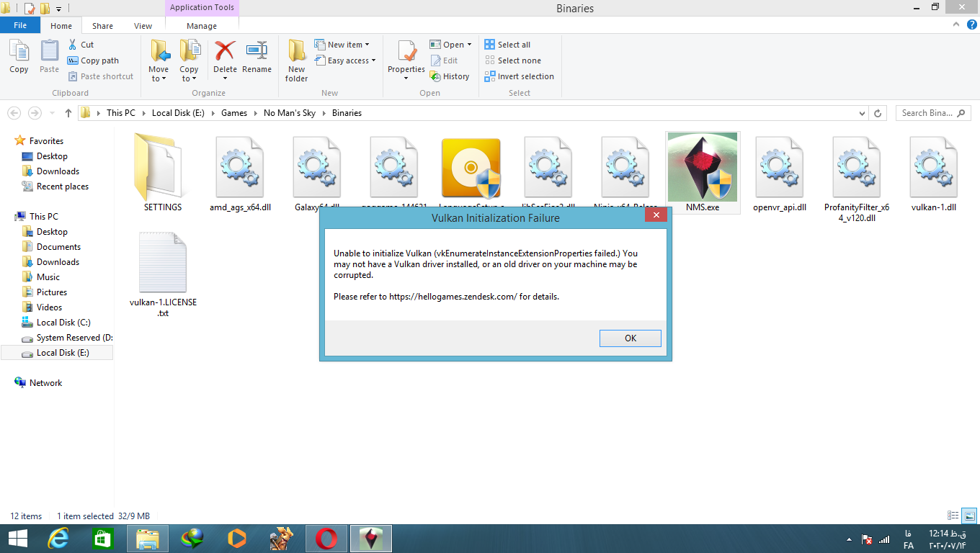Open the Share ribbon tab
This screenshot has height=553, width=980.
pos(102,26)
